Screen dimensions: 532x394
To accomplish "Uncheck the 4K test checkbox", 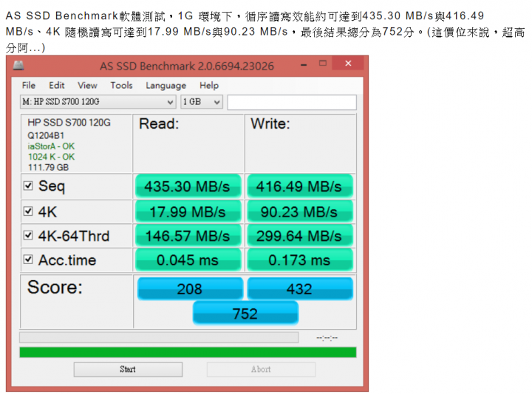I will [x=28, y=211].
